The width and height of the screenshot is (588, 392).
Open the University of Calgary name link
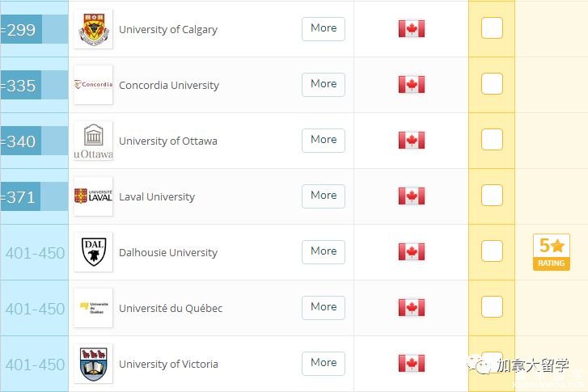168,30
